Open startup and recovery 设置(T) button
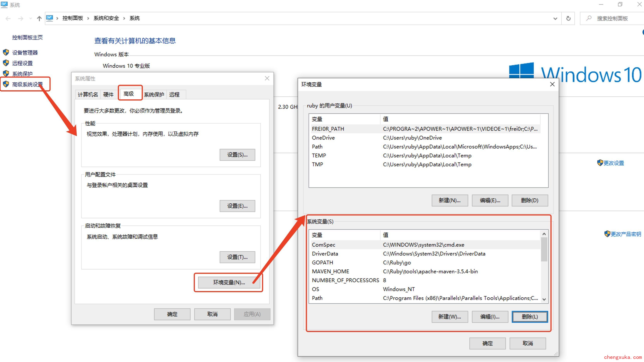 tap(237, 257)
